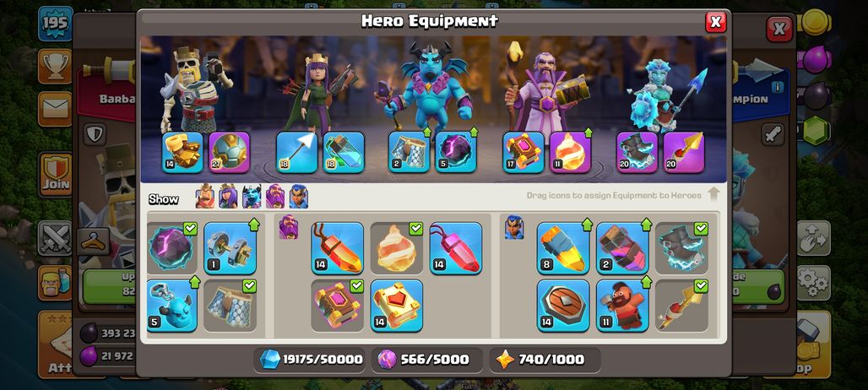Select the Giant Arrow equipment on the Archer Queen
Screen dimensions: 868x390
coord(296,152)
